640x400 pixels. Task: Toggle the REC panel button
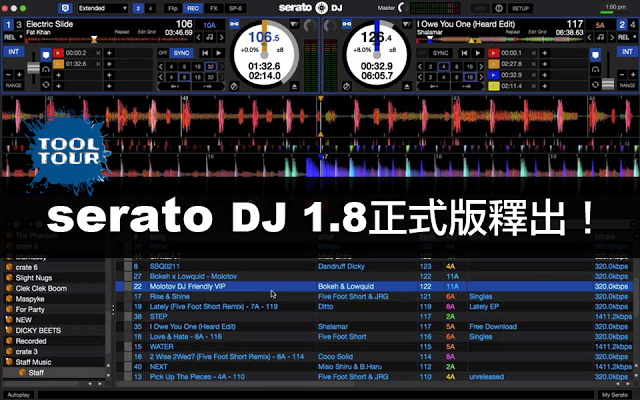[193, 8]
